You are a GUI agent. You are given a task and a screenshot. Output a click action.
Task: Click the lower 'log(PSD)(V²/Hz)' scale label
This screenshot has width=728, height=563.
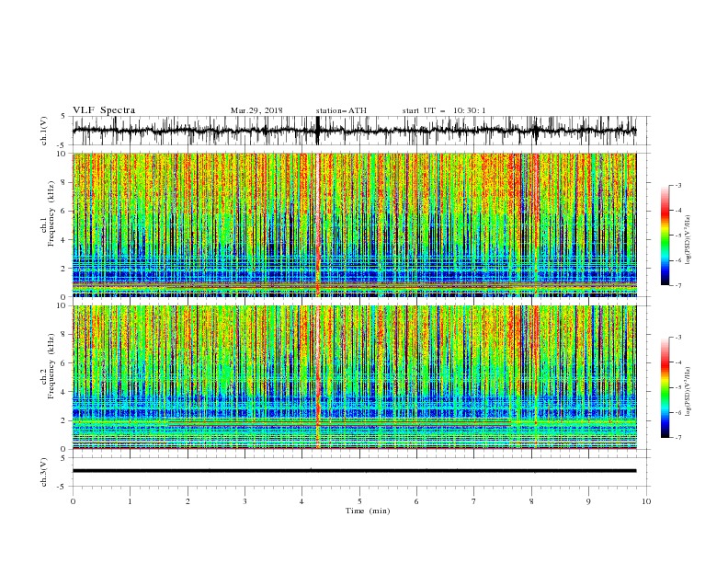point(688,391)
